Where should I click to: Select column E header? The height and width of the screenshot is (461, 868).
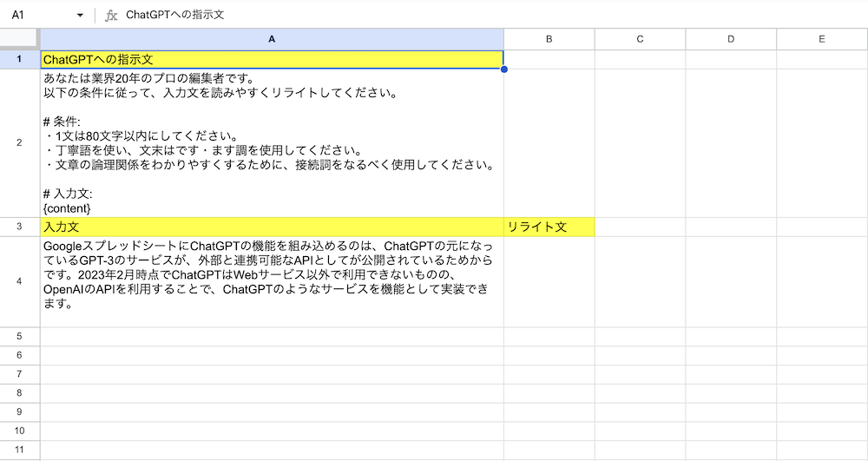(x=822, y=39)
